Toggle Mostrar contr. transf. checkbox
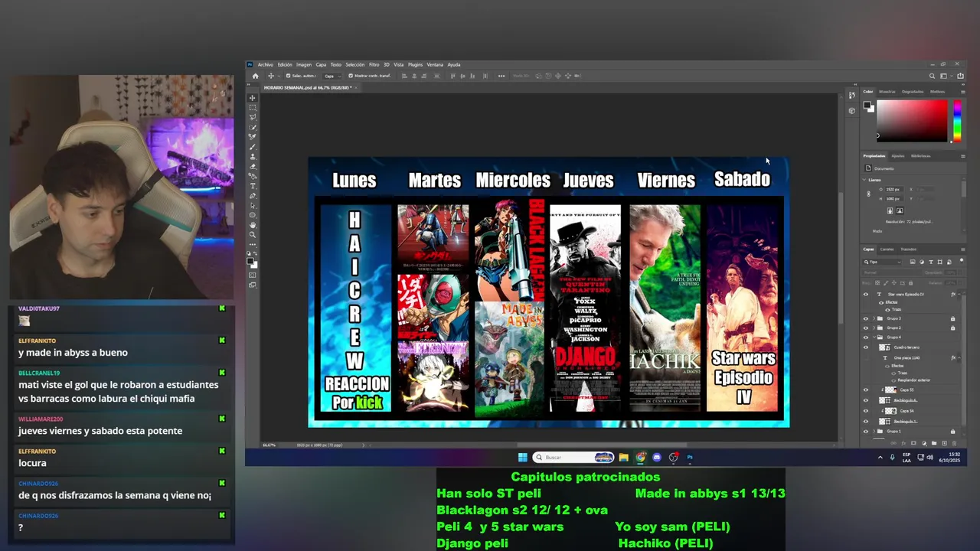The image size is (980, 551). [351, 76]
